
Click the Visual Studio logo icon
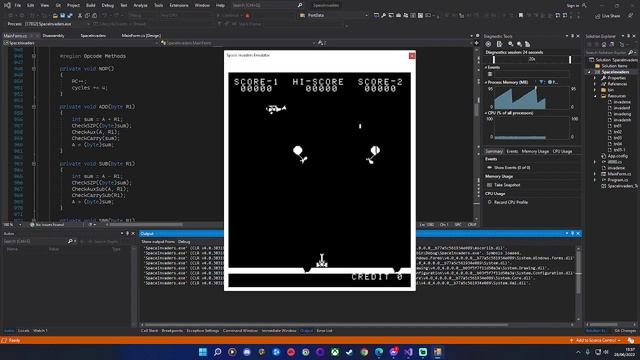pyautogui.click(x=7, y=6)
